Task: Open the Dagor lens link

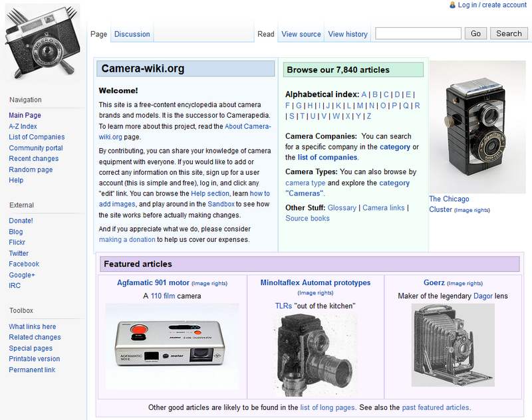Action: tap(483, 296)
